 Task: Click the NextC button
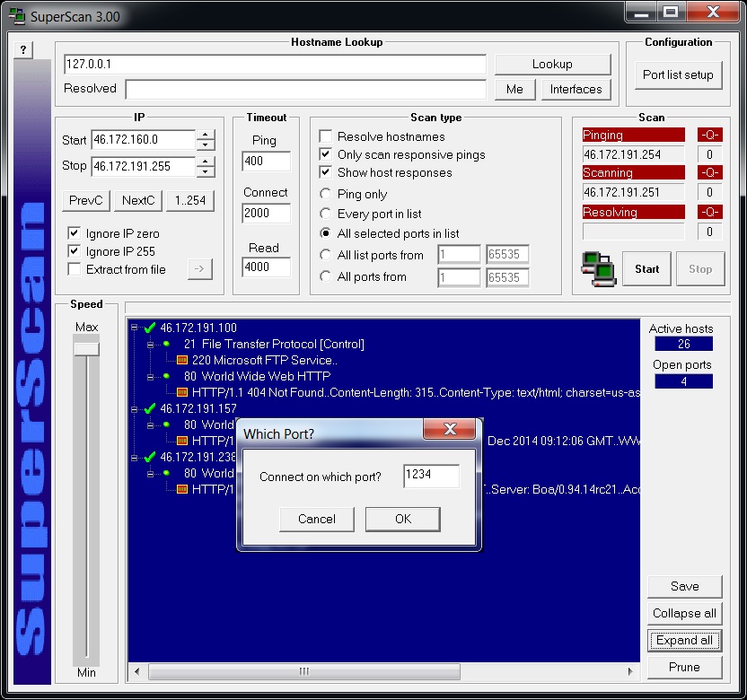138,200
